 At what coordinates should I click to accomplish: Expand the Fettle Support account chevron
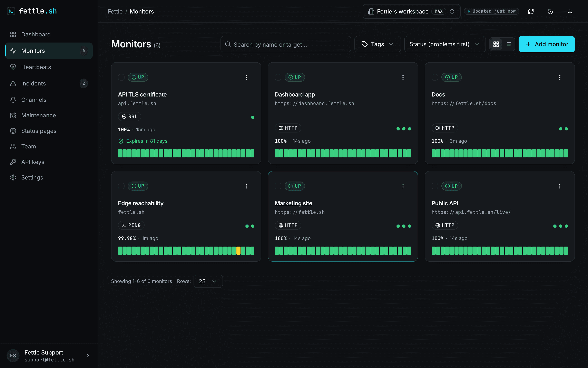pos(88,356)
